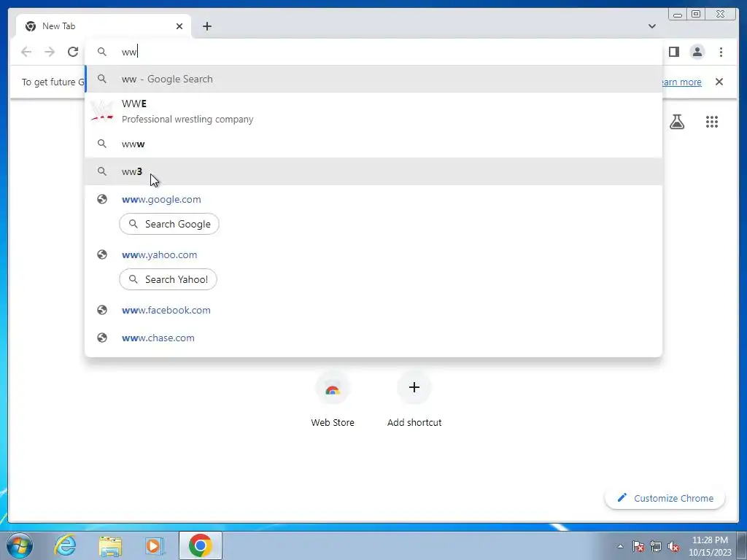Open Windows Media Player from taskbar

click(154, 545)
